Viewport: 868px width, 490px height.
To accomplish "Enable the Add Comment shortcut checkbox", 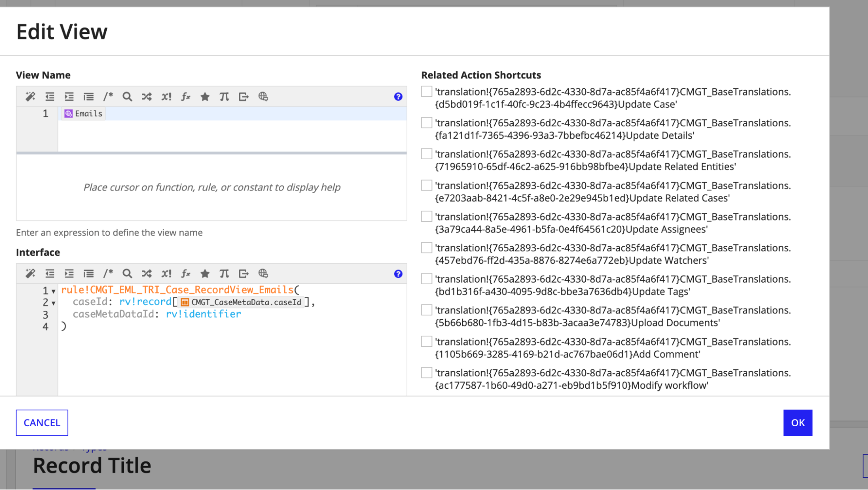I will click(427, 342).
